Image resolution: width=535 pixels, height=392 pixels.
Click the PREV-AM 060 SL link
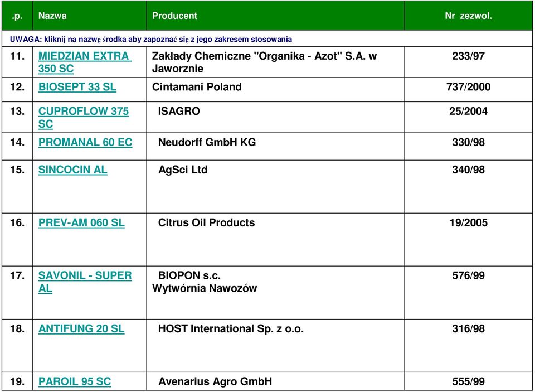point(81,222)
